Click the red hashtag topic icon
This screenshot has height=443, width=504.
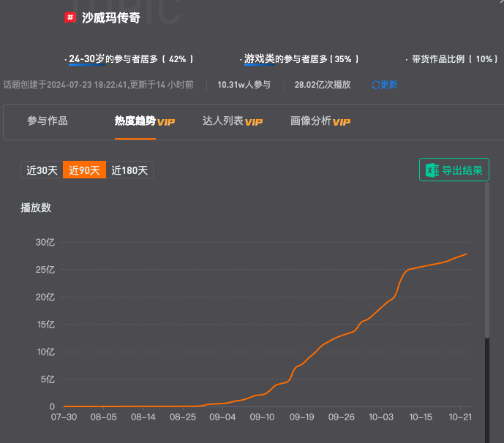pyautogui.click(x=70, y=18)
